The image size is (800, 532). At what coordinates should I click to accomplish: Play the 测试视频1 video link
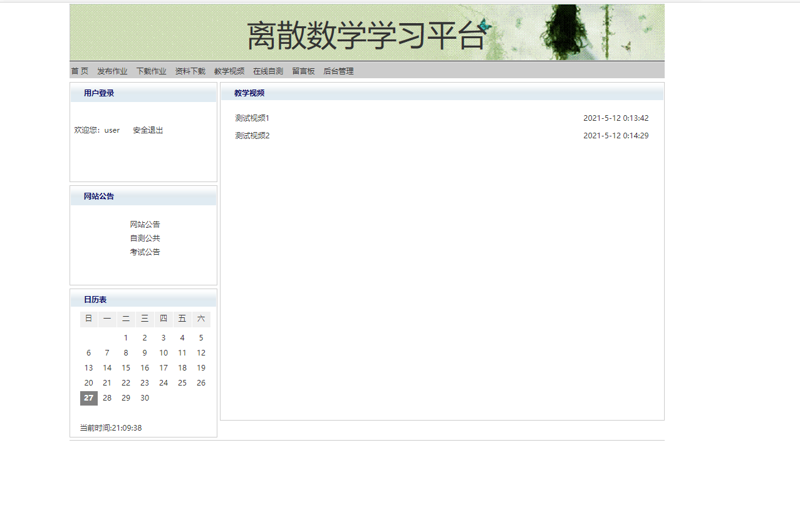252,118
